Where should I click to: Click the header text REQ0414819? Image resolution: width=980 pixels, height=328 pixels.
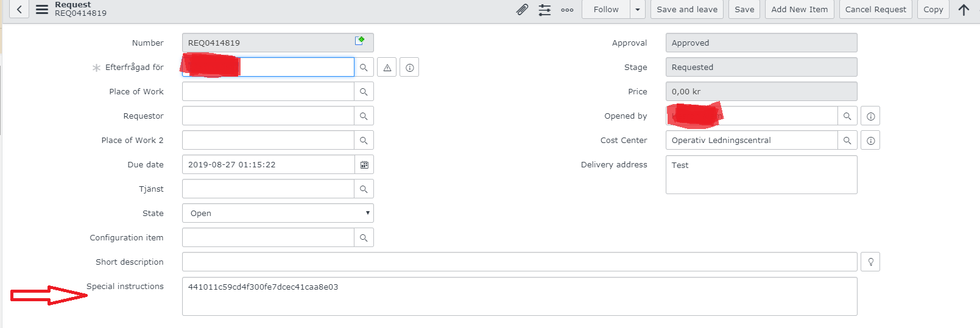80,13
